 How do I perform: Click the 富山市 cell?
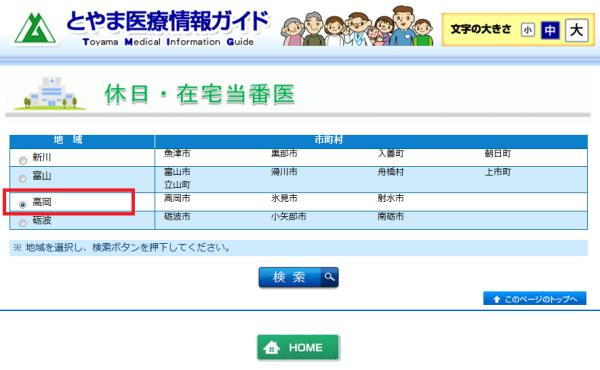click(x=177, y=172)
